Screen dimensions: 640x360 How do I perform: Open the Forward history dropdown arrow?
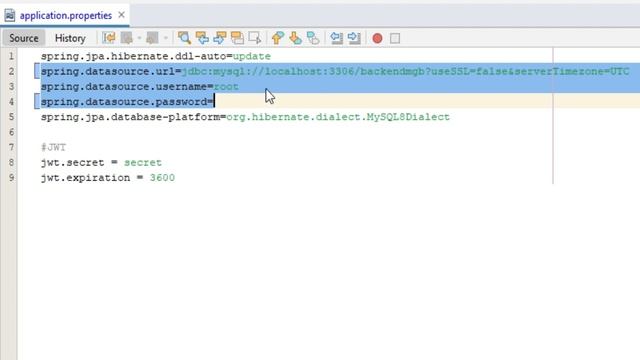pos(165,38)
